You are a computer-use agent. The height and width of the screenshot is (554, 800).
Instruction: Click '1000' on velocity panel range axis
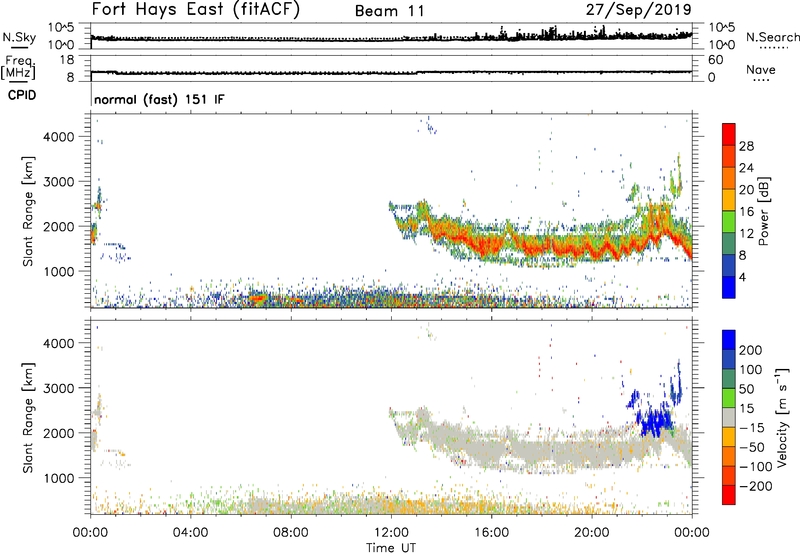59,478
